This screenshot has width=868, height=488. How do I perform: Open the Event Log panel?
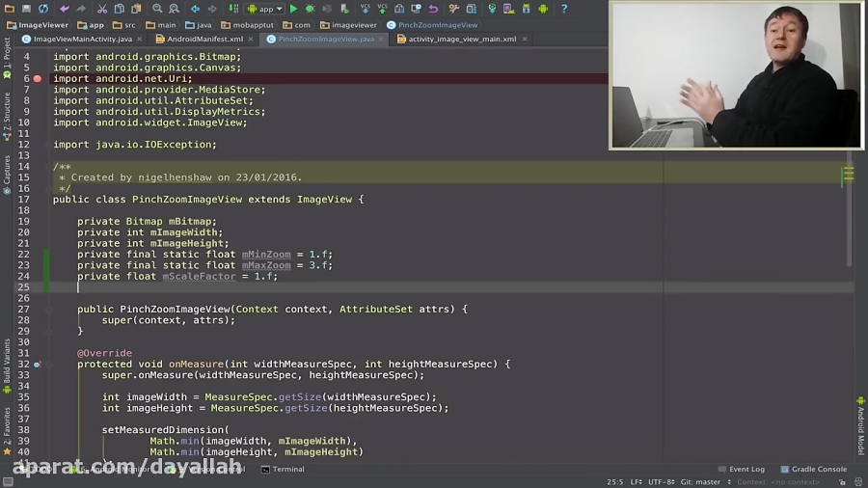pos(746,470)
